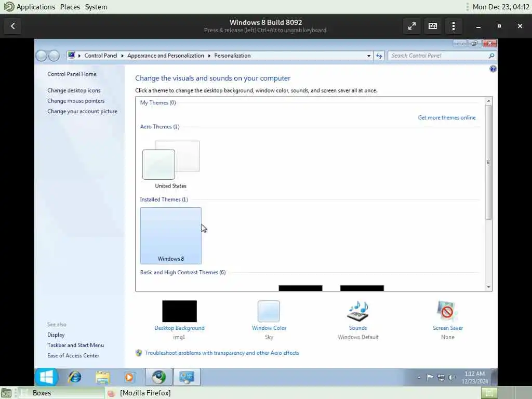
Task: Open Control Panel help question mark
Action: point(493,69)
